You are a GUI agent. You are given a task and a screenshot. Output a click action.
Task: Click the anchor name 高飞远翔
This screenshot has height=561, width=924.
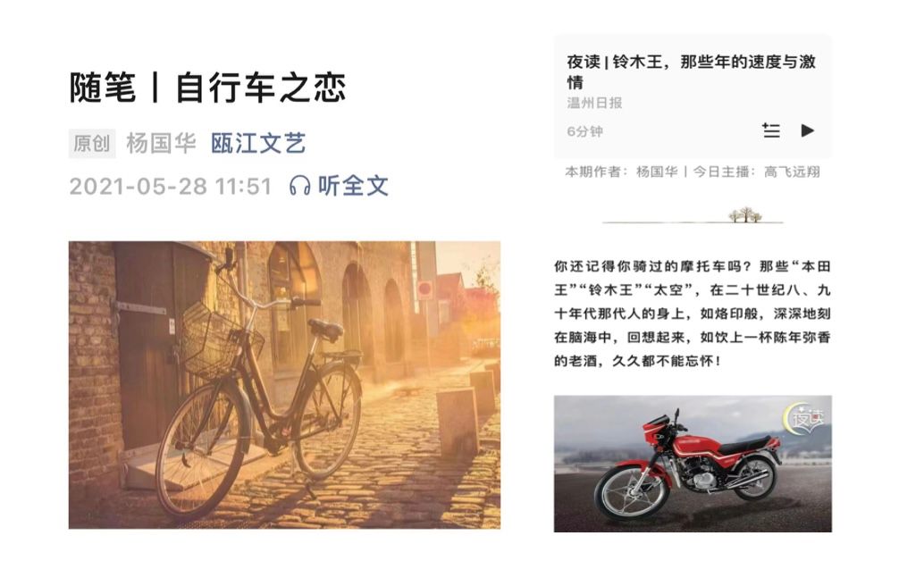pos(792,172)
